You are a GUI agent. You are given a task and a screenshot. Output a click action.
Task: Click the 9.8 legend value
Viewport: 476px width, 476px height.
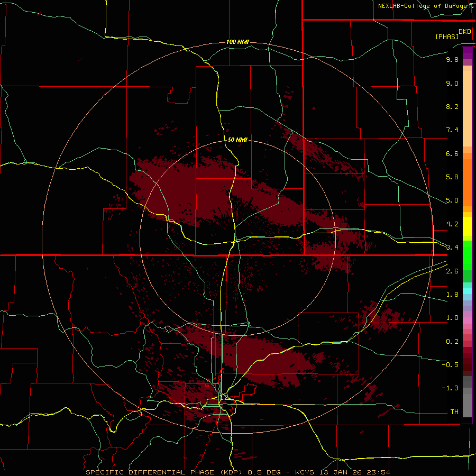(452, 59)
